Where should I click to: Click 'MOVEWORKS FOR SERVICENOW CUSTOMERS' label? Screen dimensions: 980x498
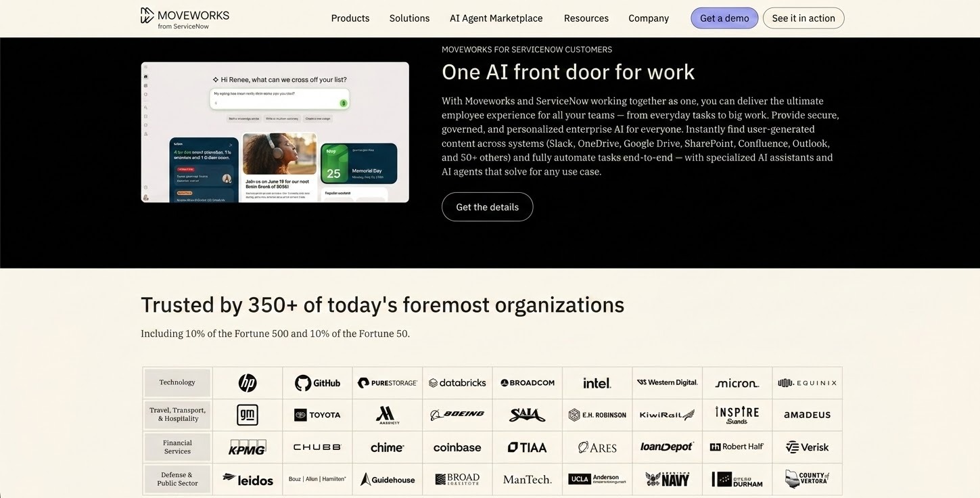coord(527,49)
